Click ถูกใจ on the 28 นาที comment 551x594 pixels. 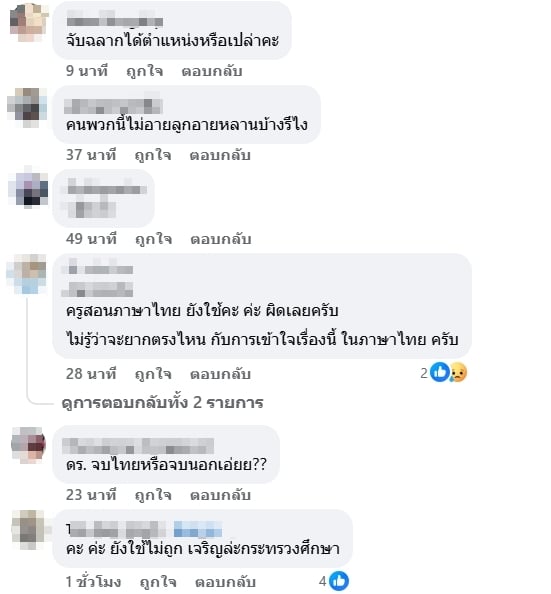(153, 374)
